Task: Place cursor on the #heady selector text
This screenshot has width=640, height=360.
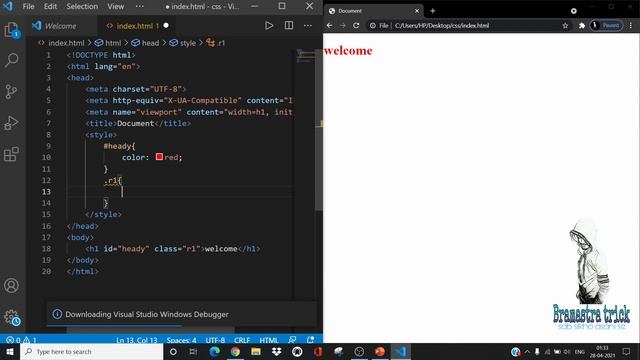Action: tap(119, 146)
